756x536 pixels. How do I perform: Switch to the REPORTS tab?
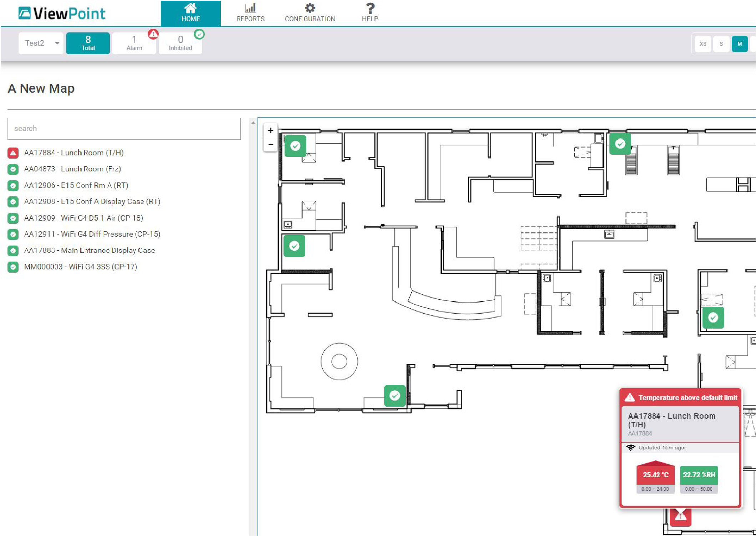[250, 12]
